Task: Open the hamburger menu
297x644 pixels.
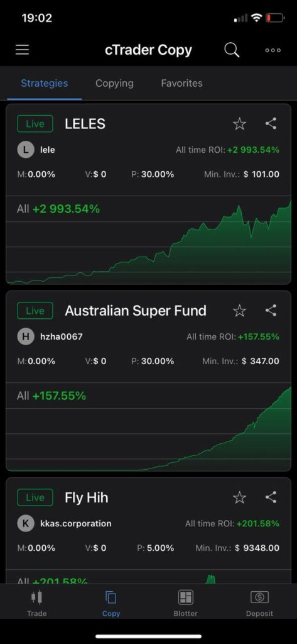Action: 22,50
